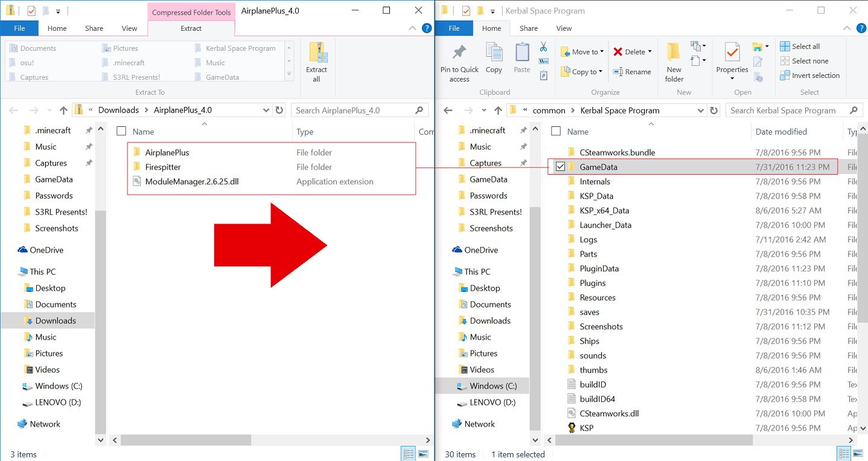The height and width of the screenshot is (461, 868).
Task: Open Help in AirplanePlus window
Action: [426, 28]
